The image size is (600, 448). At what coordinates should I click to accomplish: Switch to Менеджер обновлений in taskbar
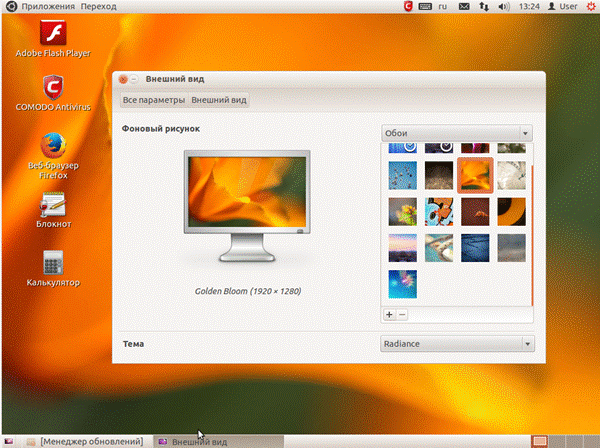coord(85,441)
